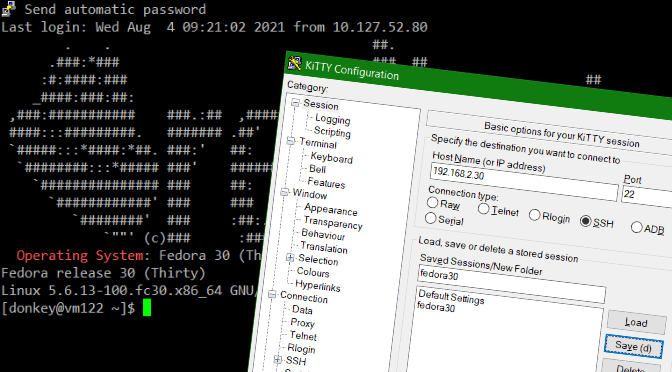Open the Rlogin category in tree
Image resolution: width=672 pixels, height=372 pixels.
tap(301, 348)
